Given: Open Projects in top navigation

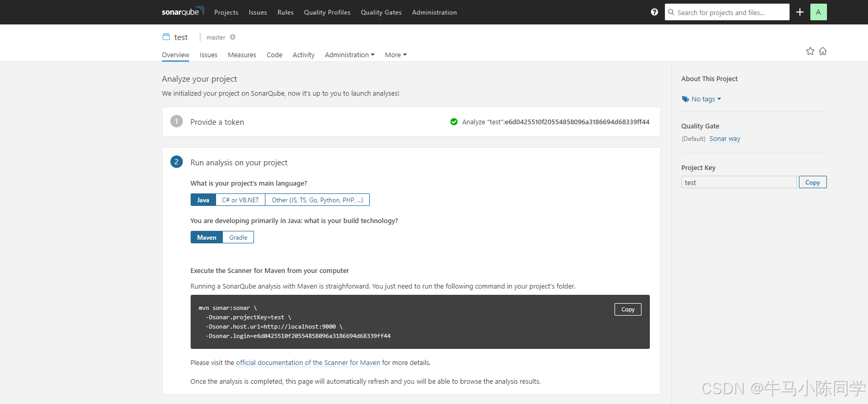Looking at the screenshot, I should (x=226, y=12).
